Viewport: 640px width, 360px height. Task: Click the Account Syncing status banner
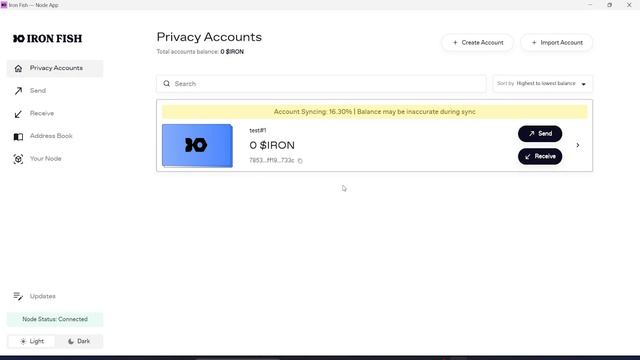[x=375, y=112]
